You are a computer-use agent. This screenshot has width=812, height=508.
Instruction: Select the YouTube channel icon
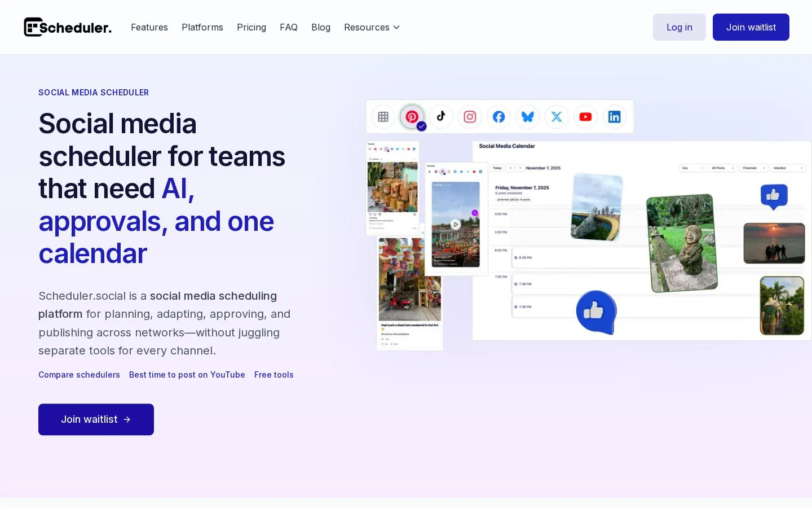585,117
